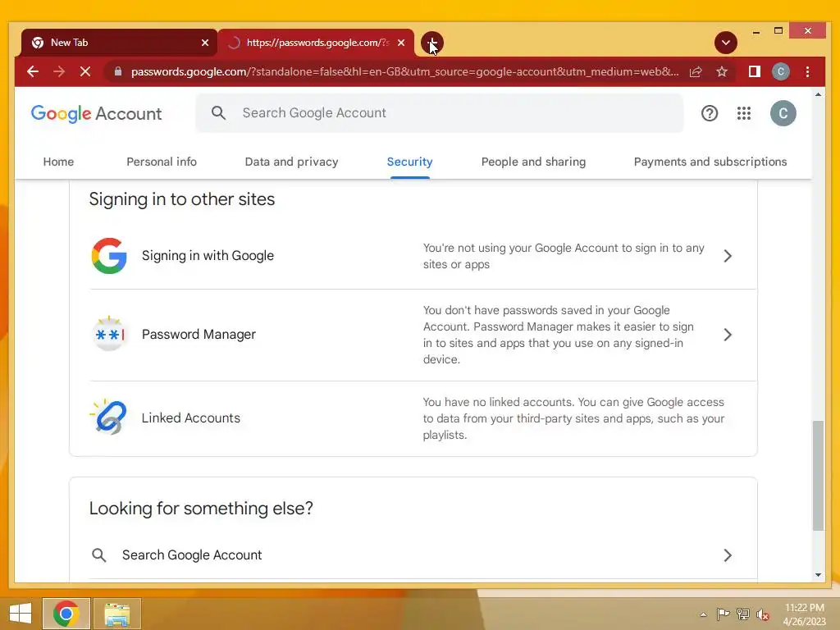Go to the Home tab

58,162
